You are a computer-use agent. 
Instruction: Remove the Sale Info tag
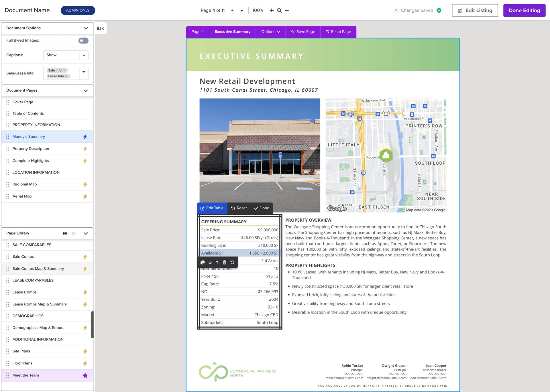(x=64, y=70)
